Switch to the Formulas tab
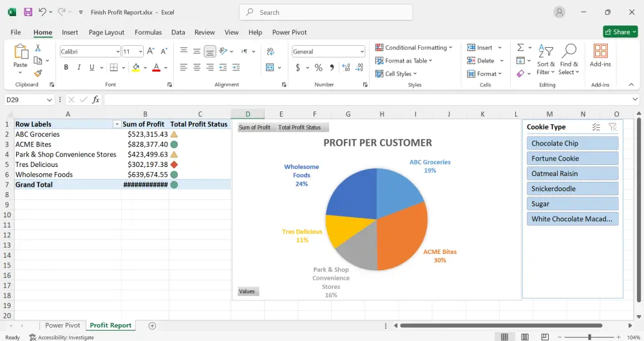644x341 pixels. click(148, 32)
